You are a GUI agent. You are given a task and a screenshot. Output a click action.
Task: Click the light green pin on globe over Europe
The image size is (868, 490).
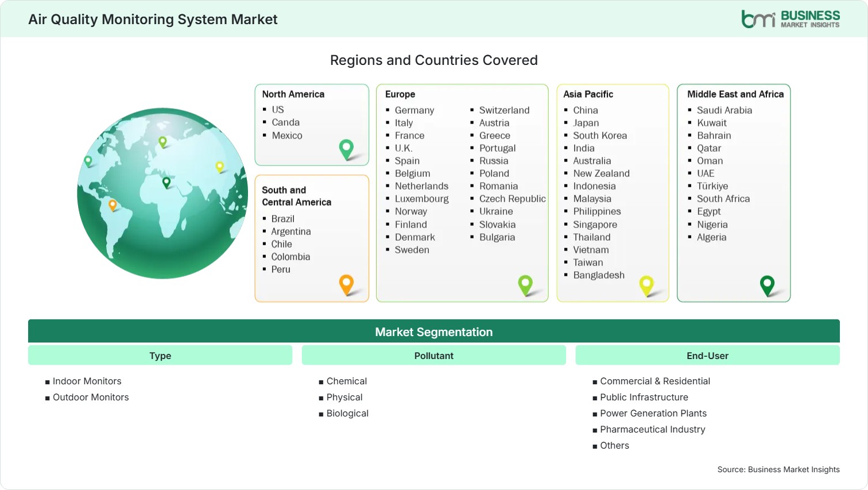click(x=162, y=142)
